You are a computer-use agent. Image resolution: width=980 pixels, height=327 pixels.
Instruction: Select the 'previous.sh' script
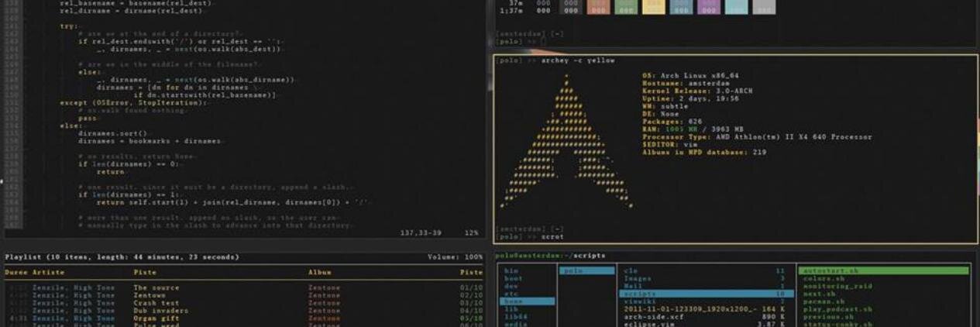828,317
